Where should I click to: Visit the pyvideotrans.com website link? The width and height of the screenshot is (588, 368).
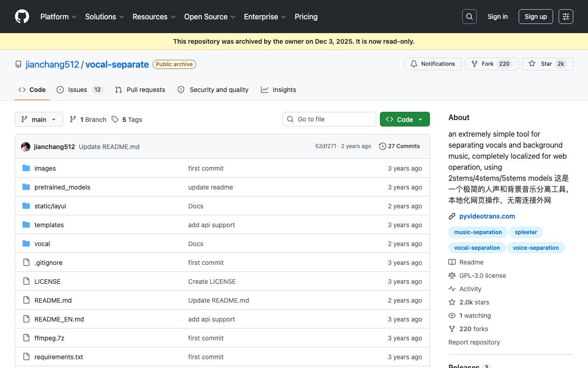coord(487,216)
